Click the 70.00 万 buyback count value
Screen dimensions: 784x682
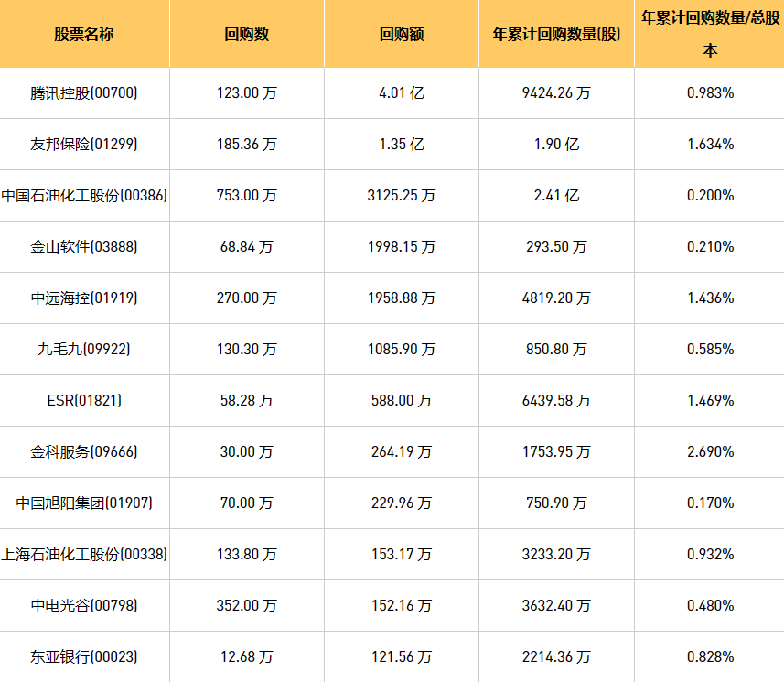(246, 503)
